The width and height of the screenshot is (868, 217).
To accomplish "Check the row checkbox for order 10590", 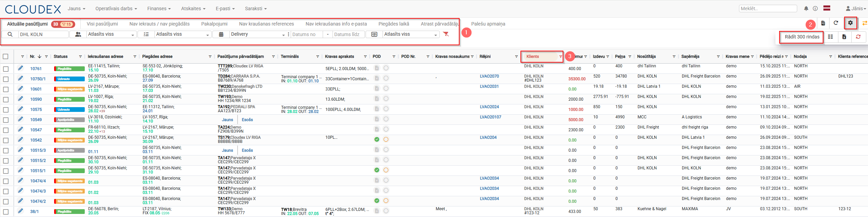I will coord(6,99).
